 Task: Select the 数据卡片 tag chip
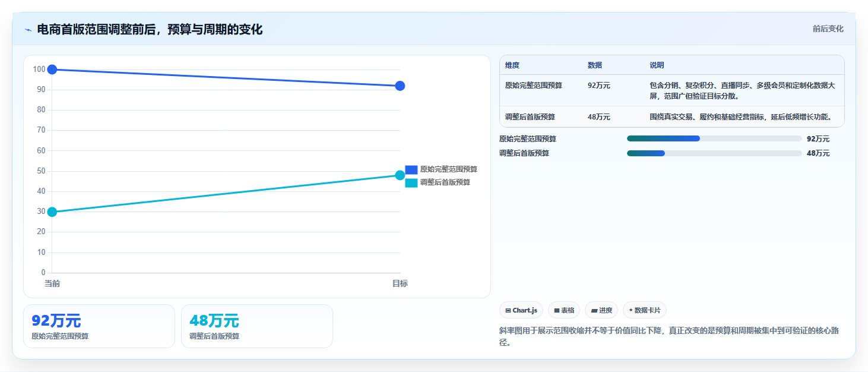[645, 310]
